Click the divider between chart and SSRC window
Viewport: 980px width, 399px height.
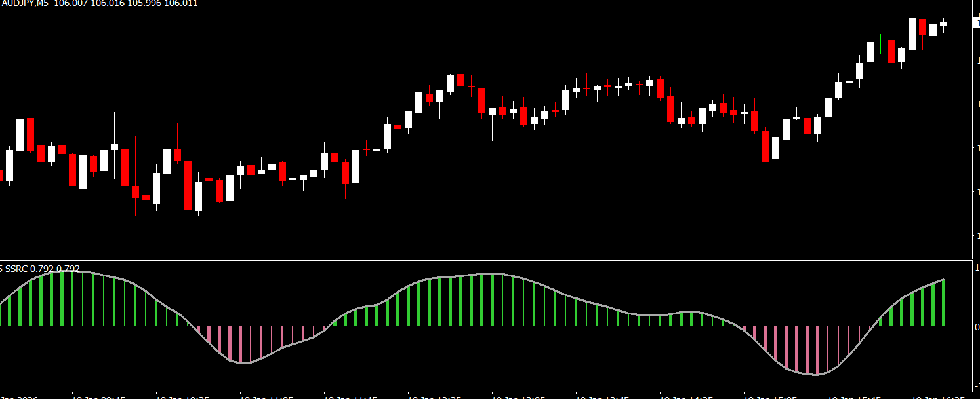(485, 260)
